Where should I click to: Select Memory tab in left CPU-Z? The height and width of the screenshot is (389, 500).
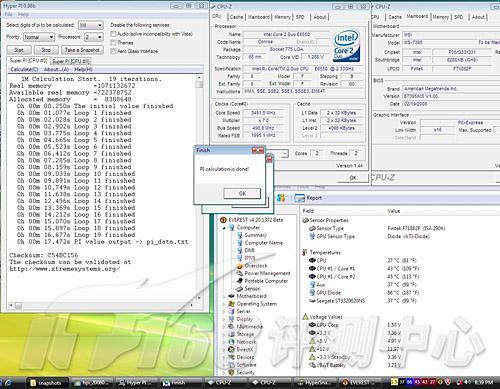282,17
